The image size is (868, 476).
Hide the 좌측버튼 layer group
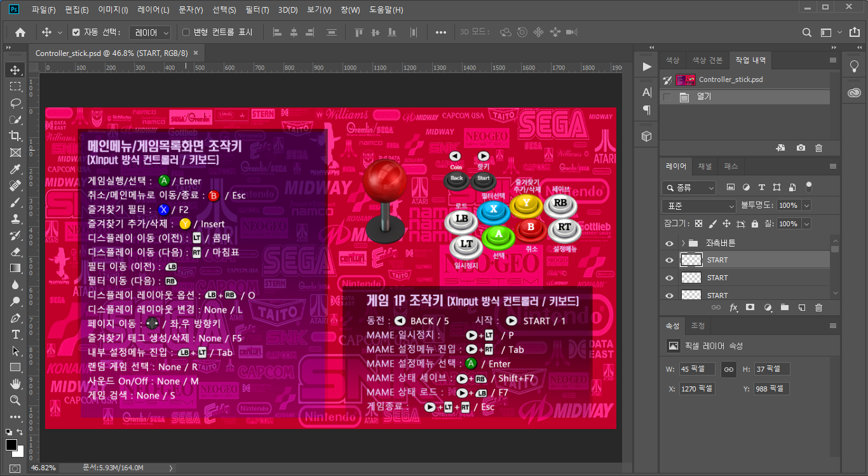click(x=669, y=243)
